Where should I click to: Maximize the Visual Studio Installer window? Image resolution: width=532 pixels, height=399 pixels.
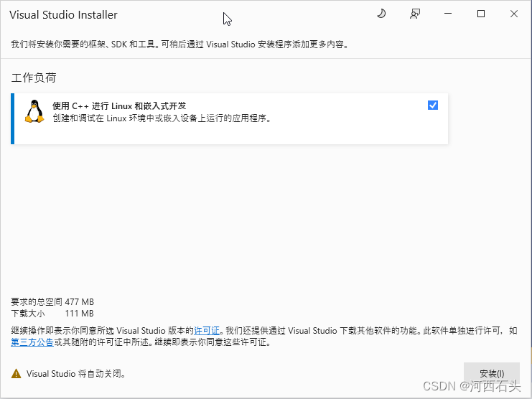(481, 14)
